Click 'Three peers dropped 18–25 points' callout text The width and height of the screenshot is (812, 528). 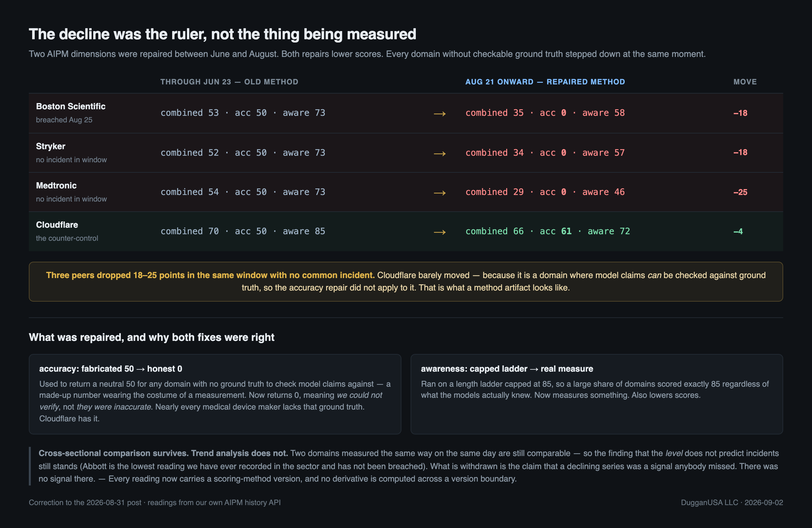(210, 275)
